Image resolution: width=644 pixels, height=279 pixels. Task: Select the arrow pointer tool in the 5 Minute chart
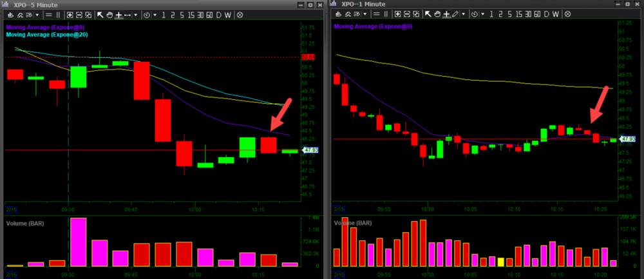pos(100,14)
